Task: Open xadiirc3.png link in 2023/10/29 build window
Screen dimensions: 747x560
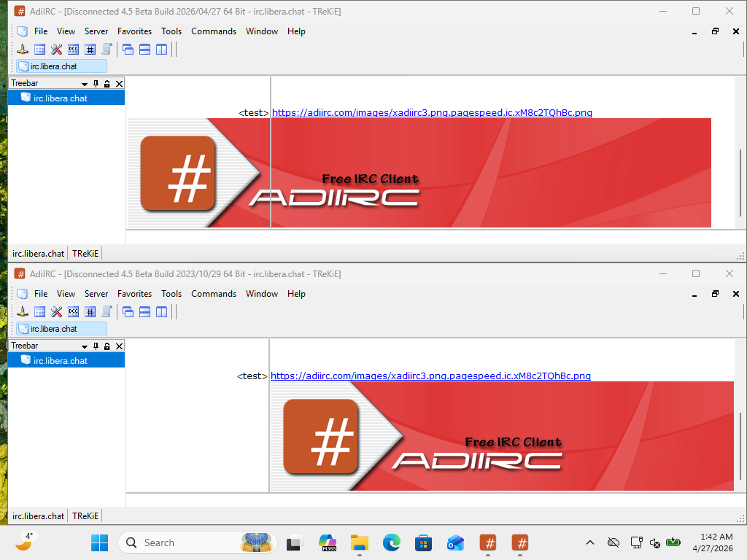Action: [x=430, y=376]
